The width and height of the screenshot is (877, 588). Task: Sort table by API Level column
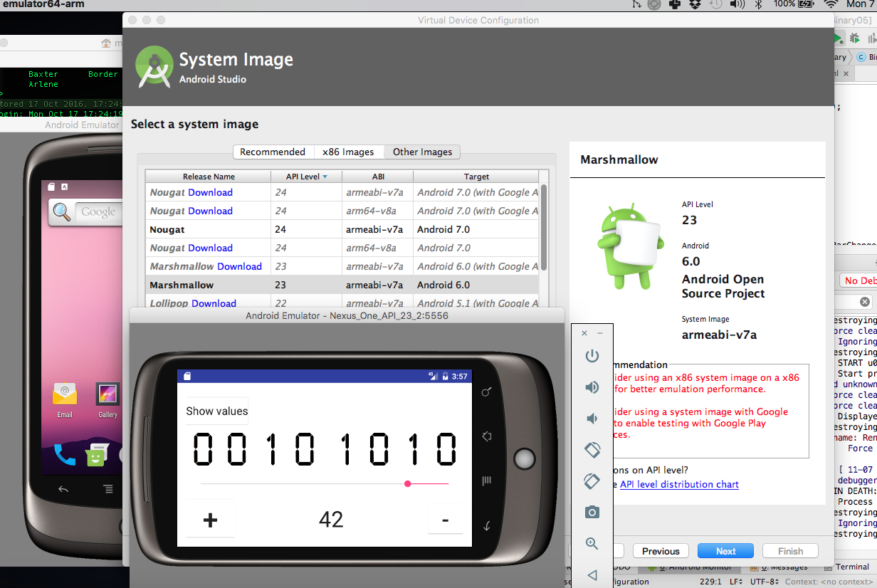(306, 177)
